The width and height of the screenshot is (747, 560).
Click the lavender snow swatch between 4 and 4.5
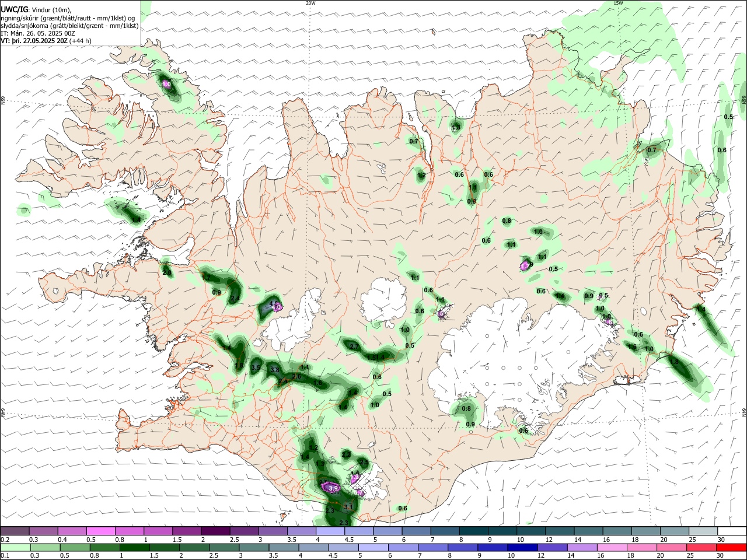pyautogui.click(x=329, y=531)
